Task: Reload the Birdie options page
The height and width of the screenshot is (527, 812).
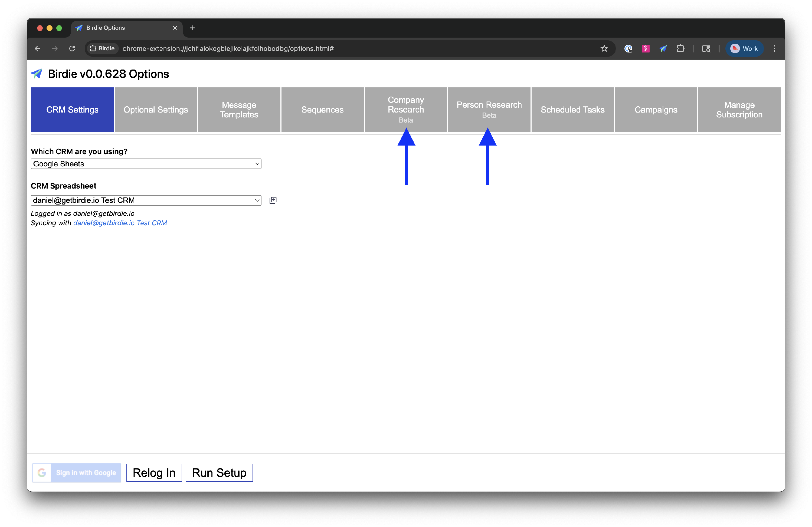Action: click(72, 48)
